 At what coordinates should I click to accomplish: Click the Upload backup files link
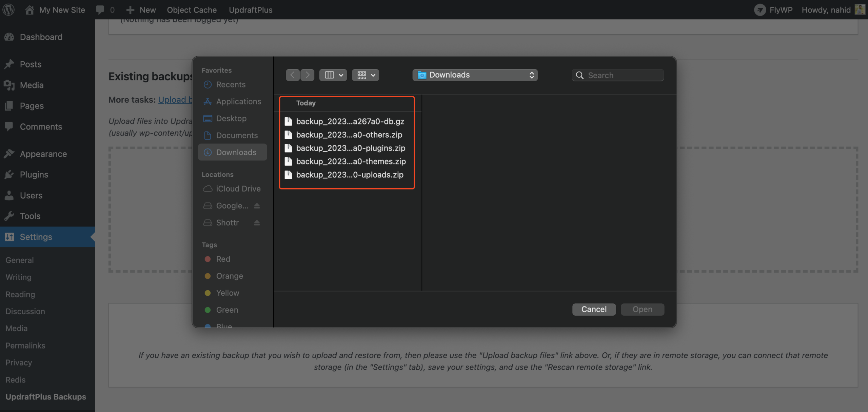(x=175, y=100)
